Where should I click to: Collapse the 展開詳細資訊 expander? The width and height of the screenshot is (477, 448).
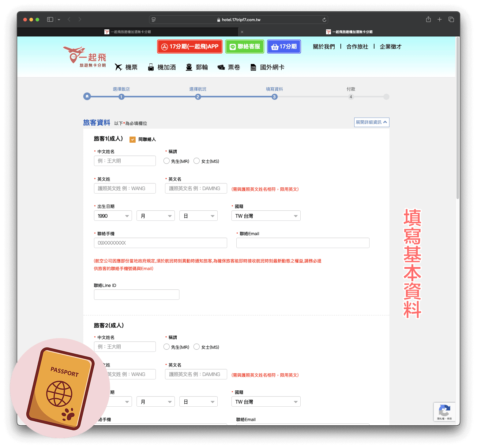click(x=371, y=122)
